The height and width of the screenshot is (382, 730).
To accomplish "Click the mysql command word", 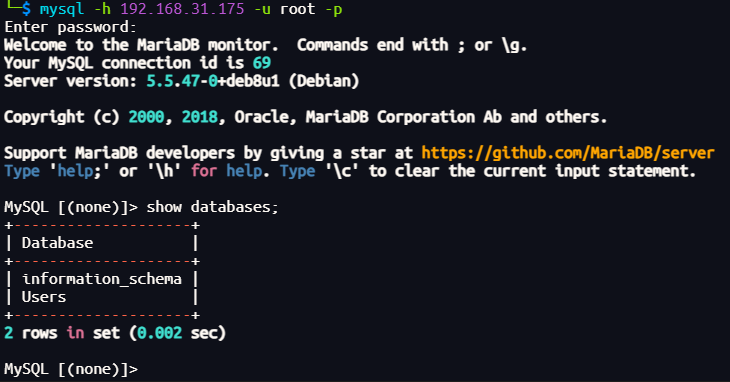I will [x=62, y=9].
